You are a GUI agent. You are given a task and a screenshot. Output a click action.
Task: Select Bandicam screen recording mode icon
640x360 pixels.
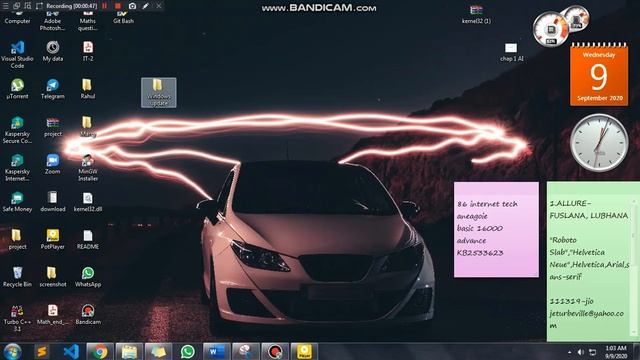click(x=17, y=6)
